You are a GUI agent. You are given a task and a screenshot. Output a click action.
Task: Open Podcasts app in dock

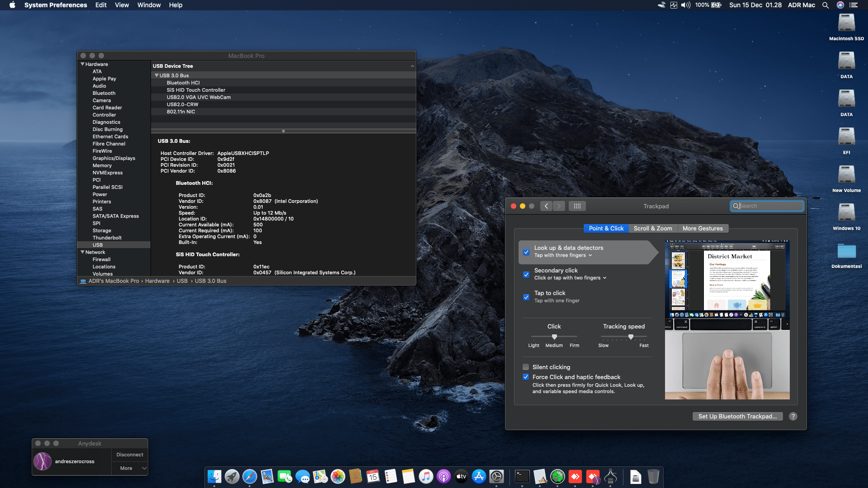coord(443,476)
